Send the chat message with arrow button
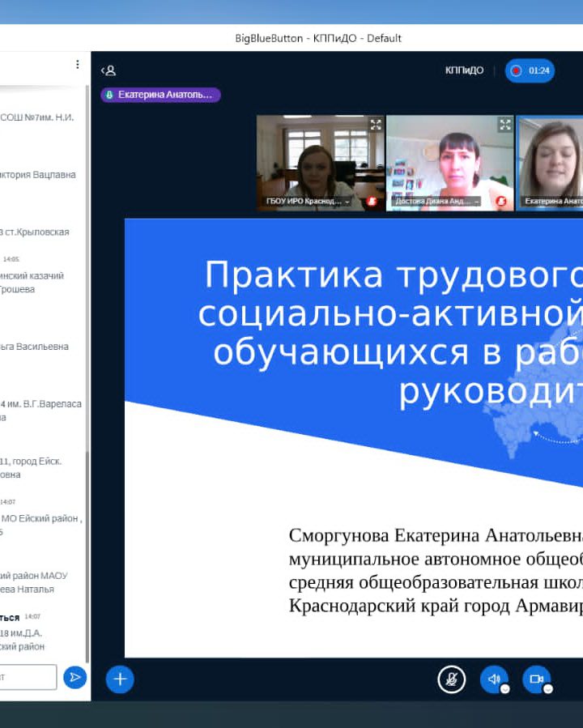This screenshot has height=728, width=583. [74, 677]
